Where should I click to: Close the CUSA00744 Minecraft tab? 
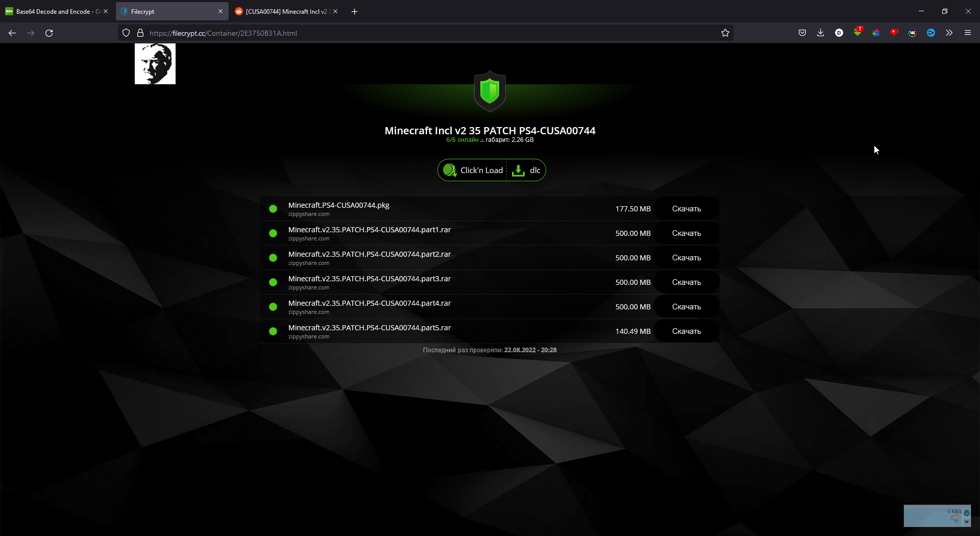click(x=335, y=12)
